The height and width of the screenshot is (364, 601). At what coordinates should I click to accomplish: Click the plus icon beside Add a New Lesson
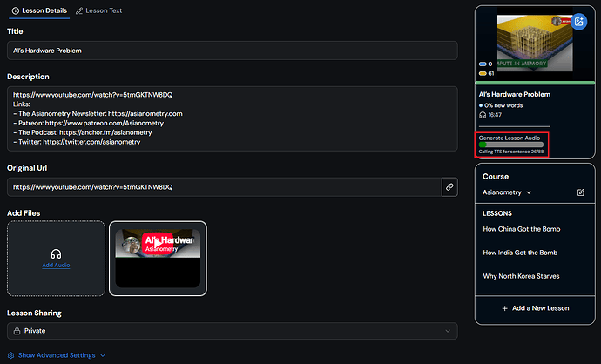(x=504, y=308)
